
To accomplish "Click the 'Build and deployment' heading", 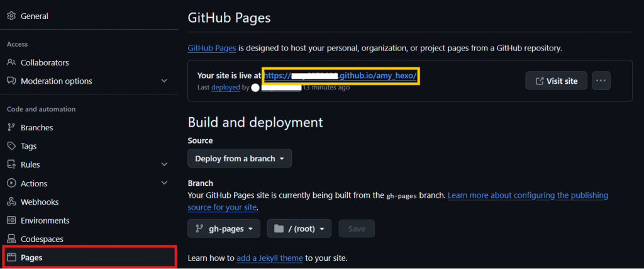I will coord(255,122).
